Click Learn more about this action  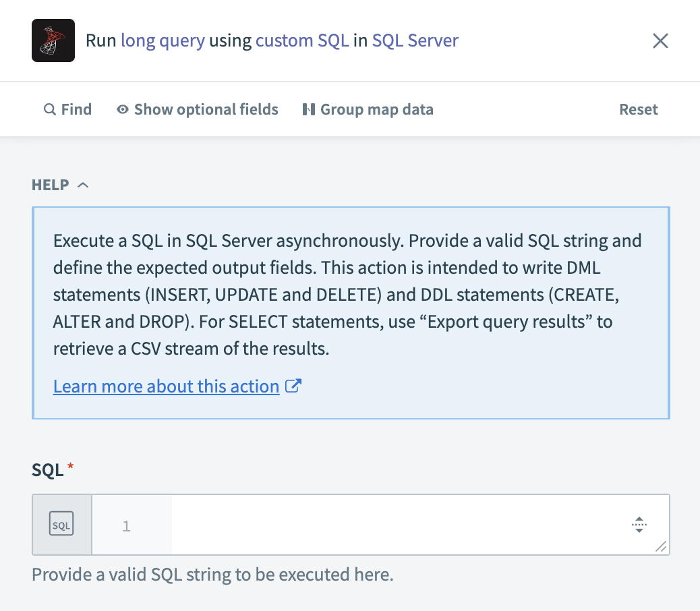pyautogui.click(x=166, y=386)
